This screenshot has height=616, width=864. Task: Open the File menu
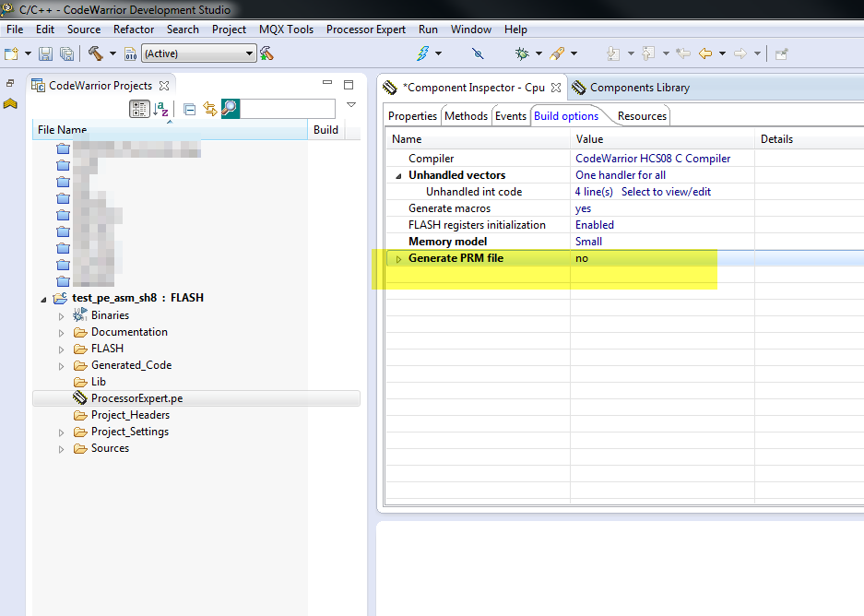click(x=15, y=30)
